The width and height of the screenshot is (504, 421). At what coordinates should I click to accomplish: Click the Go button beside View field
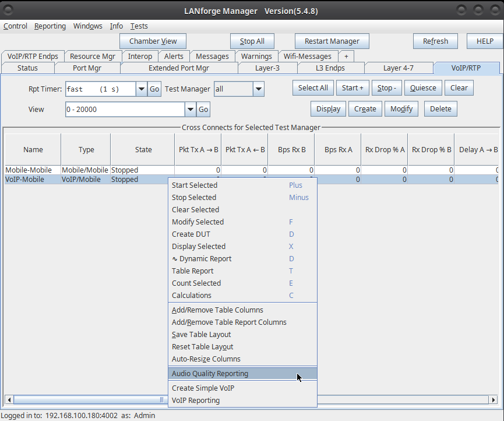pyautogui.click(x=203, y=110)
